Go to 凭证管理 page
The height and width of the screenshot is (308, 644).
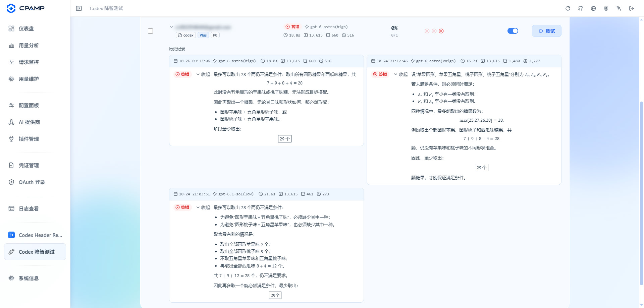[x=35, y=165]
